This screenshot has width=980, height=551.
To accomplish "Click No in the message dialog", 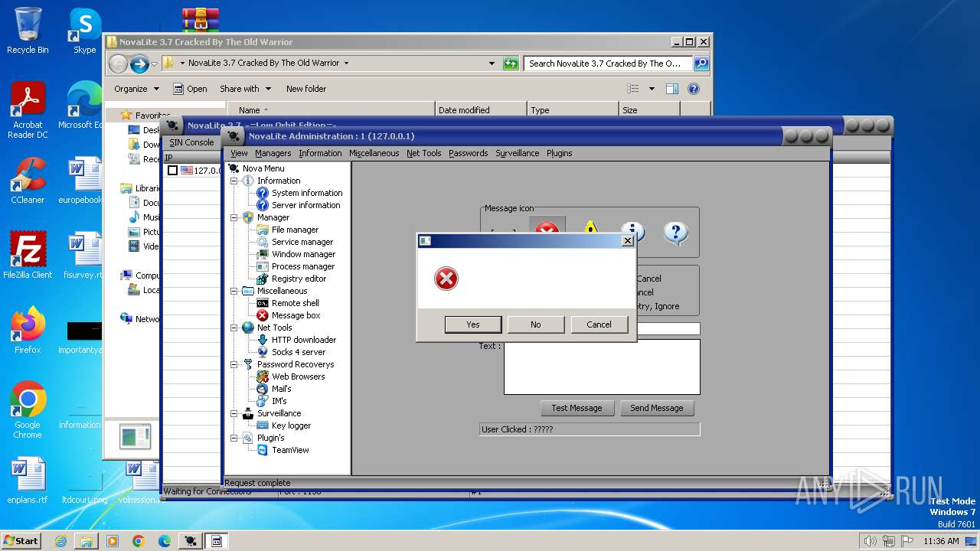I will point(536,324).
